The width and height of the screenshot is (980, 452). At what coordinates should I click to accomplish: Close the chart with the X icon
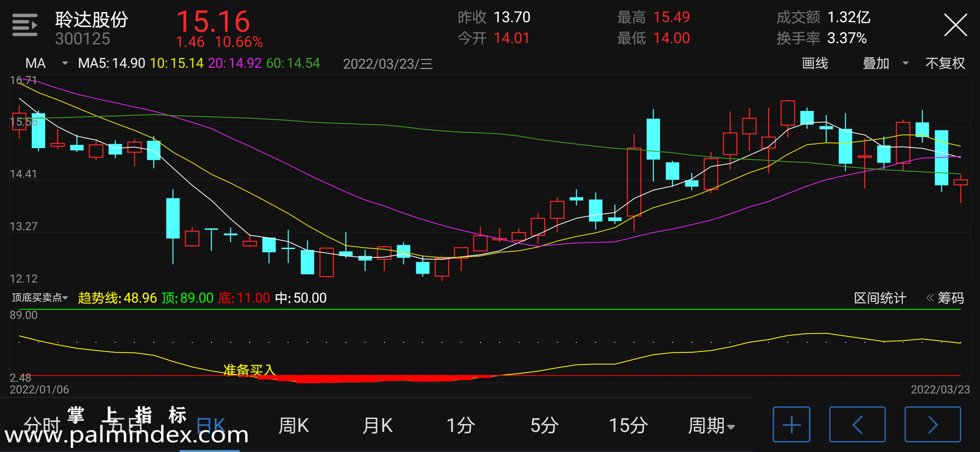pyautogui.click(x=955, y=25)
